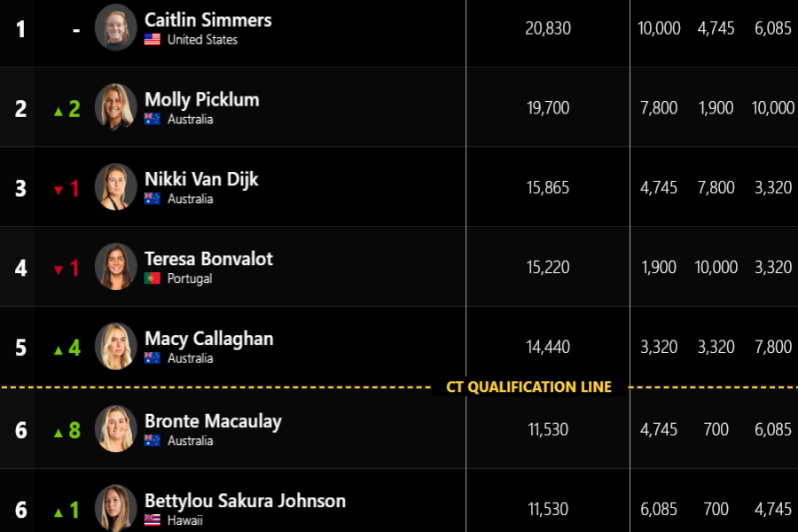
Task: Click Bronte Macaulay's profile photo
Action: (116, 428)
